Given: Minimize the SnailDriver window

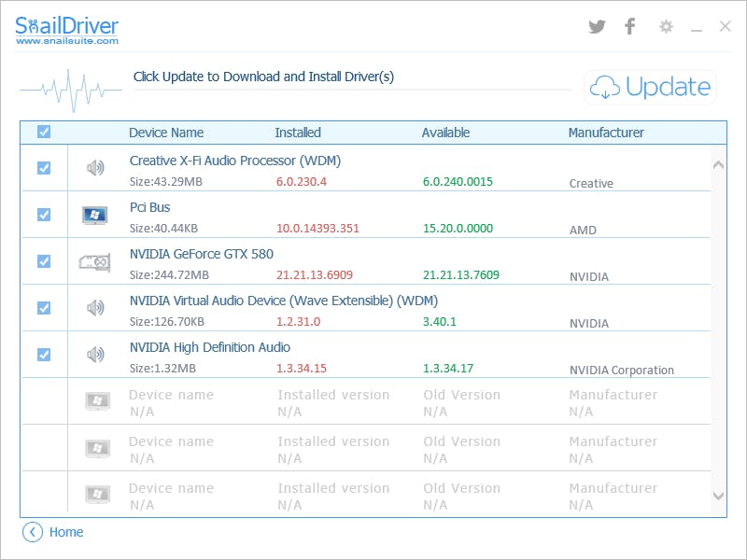Looking at the screenshot, I should pos(697,31).
